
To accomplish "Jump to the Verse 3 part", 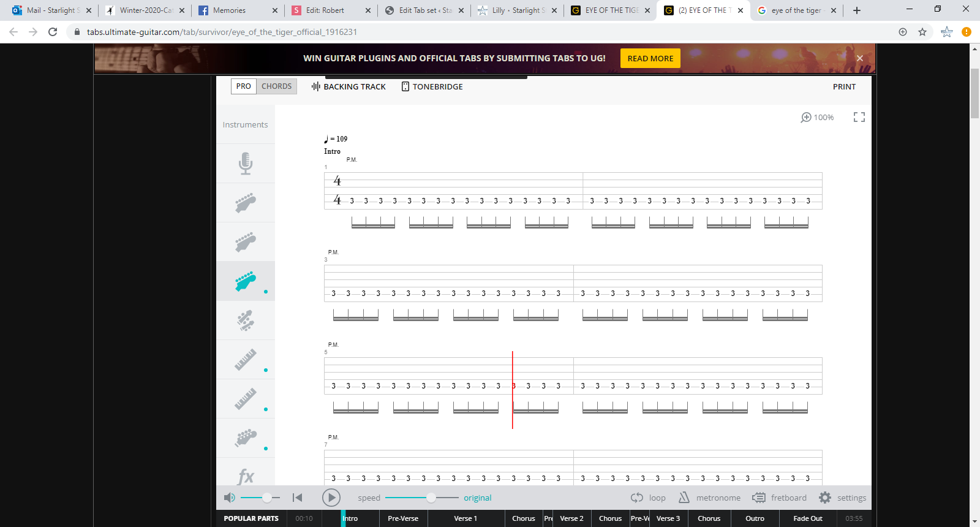I will tap(668, 518).
